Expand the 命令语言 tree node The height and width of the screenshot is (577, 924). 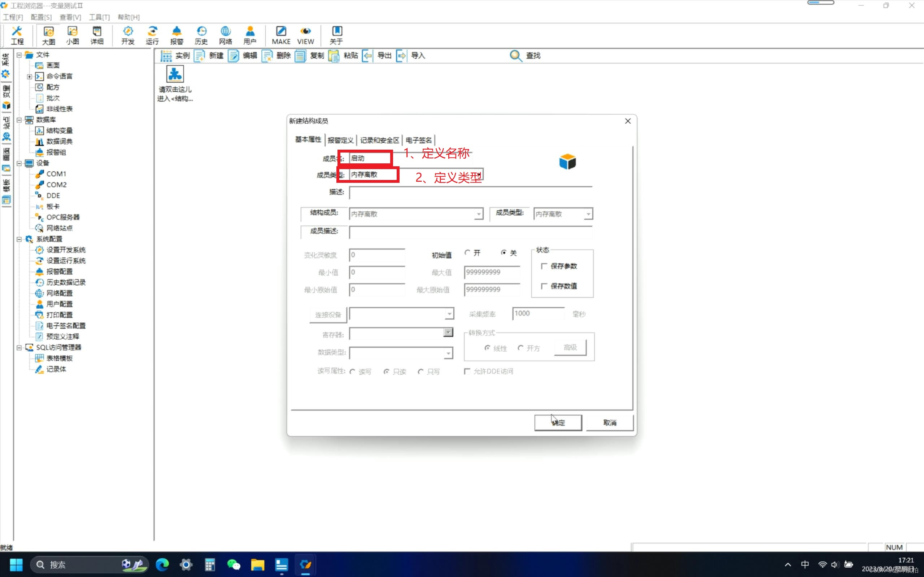[x=29, y=76]
